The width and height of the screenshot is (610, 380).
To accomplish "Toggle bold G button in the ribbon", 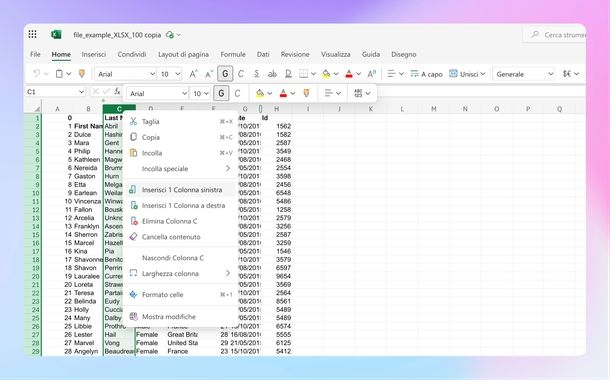I will coord(225,74).
